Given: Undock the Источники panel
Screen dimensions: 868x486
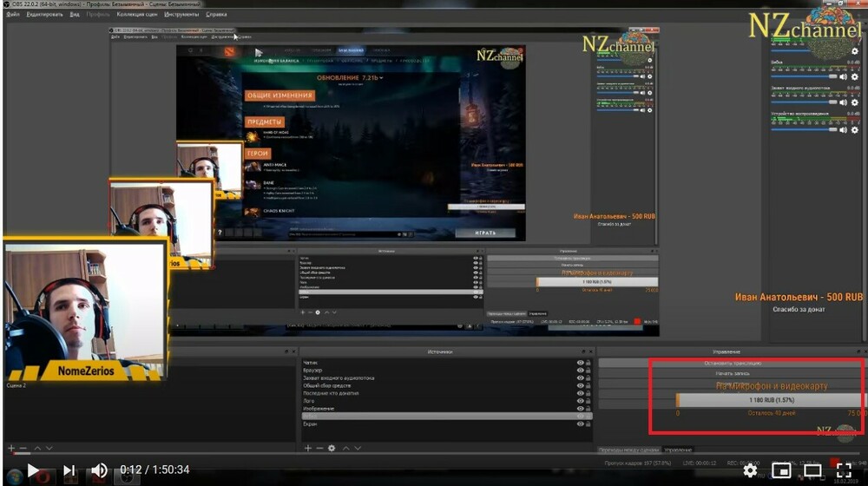Looking at the screenshot, I should [x=583, y=351].
